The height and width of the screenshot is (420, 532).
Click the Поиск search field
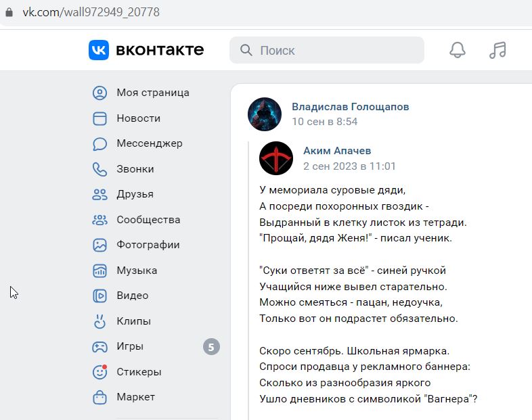pyautogui.click(x=327, y=50)
